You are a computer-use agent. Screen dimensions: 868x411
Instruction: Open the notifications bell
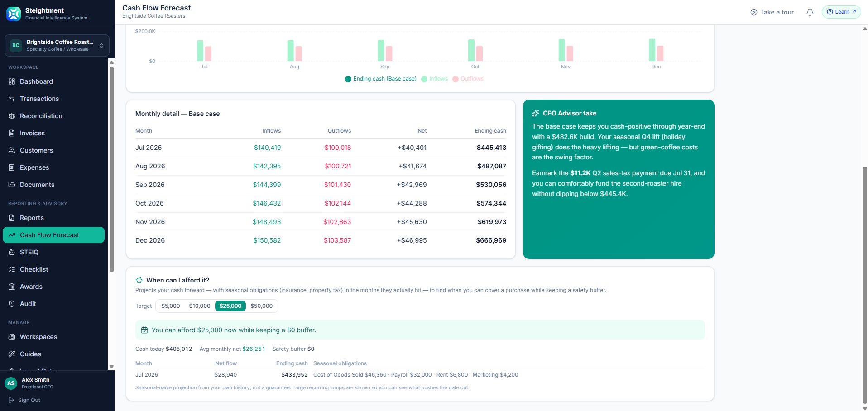click(x=810, y=12)
